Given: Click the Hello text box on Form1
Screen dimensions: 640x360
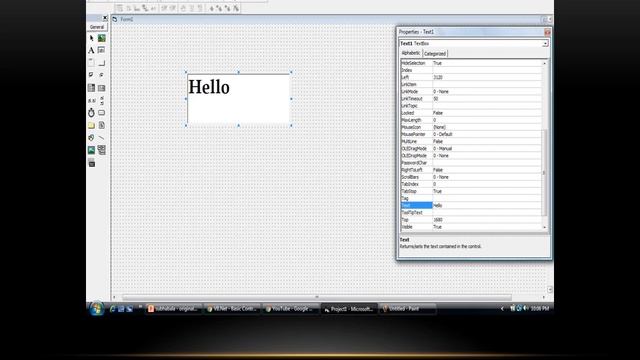Looking at the screenshot, I should coord(238,99).
